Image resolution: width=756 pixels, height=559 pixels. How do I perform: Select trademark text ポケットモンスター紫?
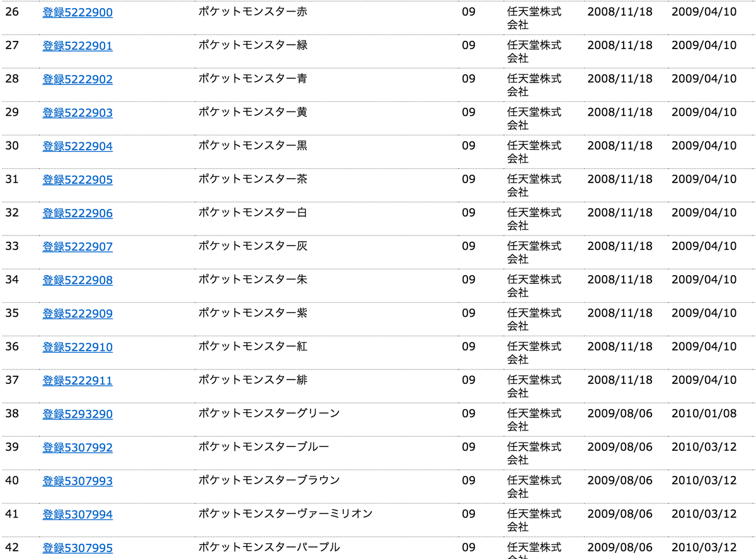coord(253,313)
